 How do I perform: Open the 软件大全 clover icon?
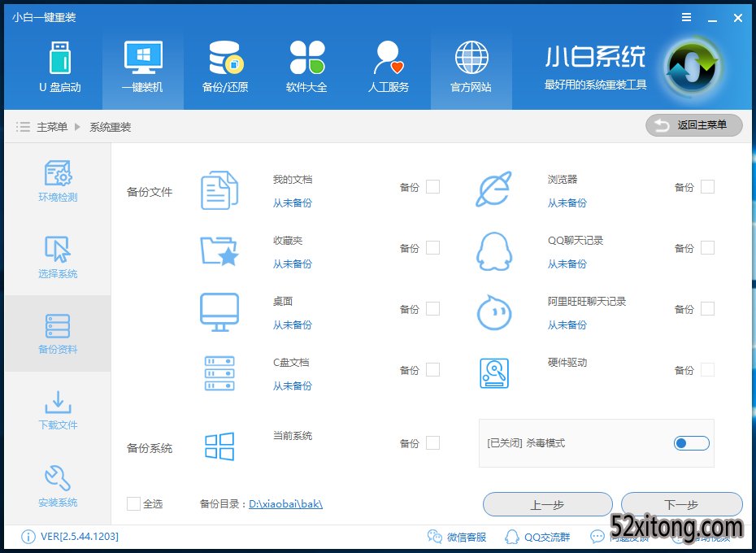[307, 58]
